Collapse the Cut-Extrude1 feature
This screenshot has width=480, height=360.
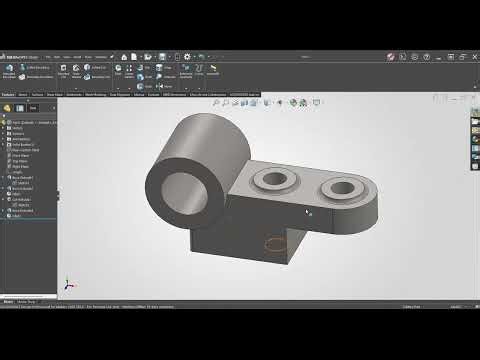(3, 199)
